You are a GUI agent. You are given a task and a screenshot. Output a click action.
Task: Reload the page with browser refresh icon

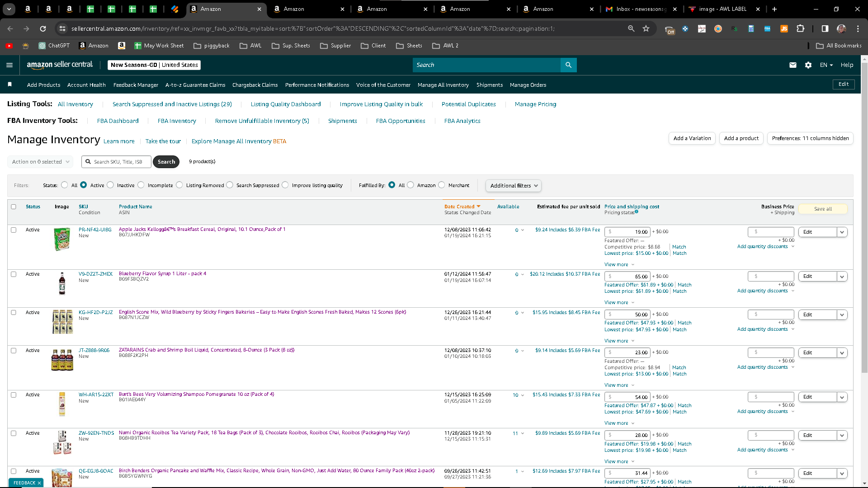coord(43,28)
